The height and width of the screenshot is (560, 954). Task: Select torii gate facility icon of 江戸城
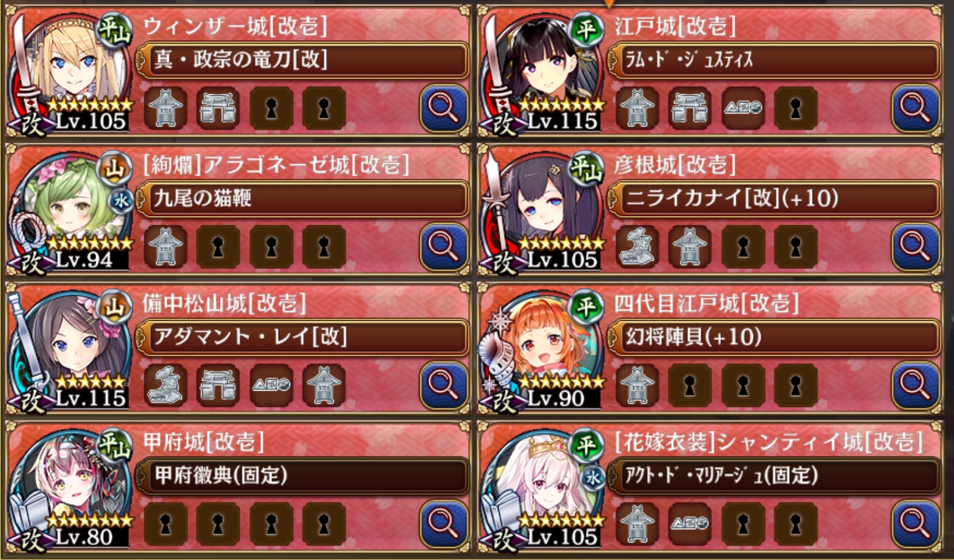pyautogui.click(x=690, y=109)
